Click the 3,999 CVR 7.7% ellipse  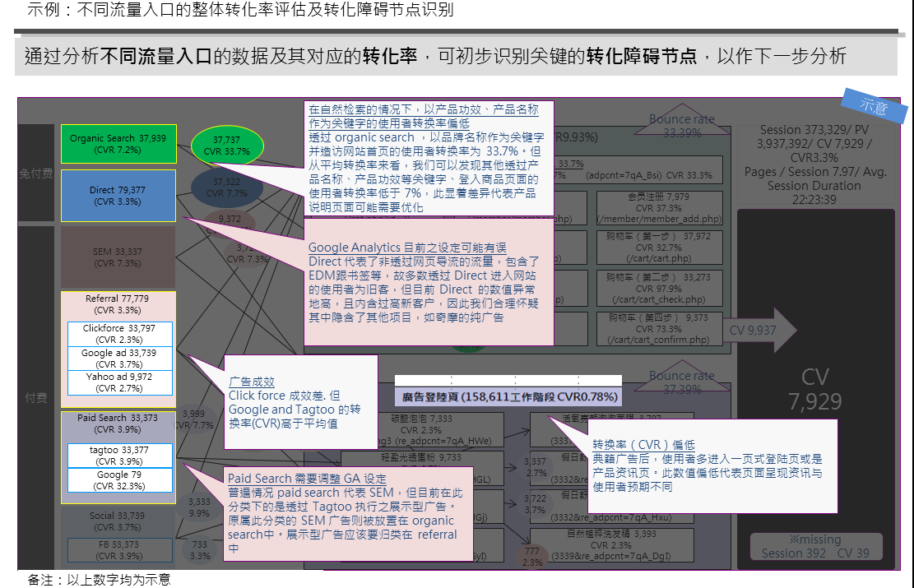click(194, 419)
